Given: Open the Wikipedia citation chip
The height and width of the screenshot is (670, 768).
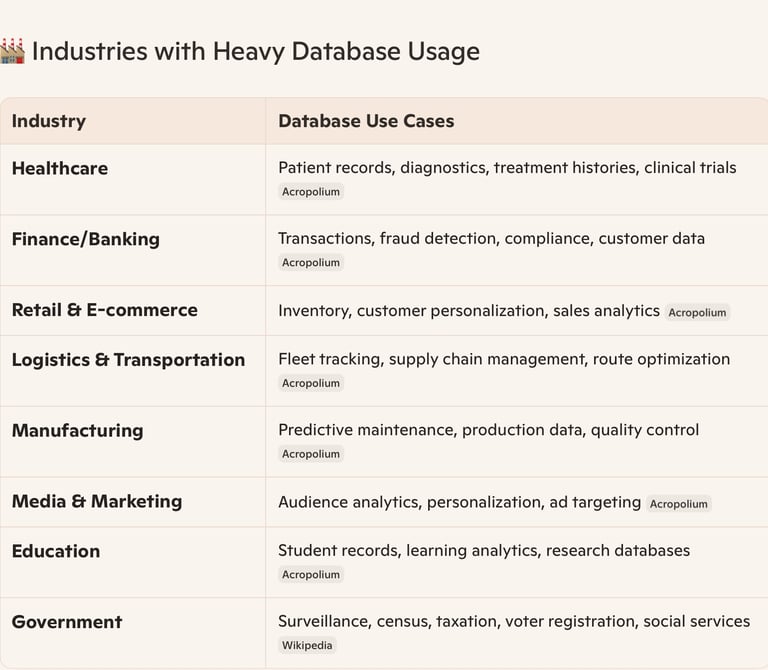Looking at the screenshot, I should (307, 646).
